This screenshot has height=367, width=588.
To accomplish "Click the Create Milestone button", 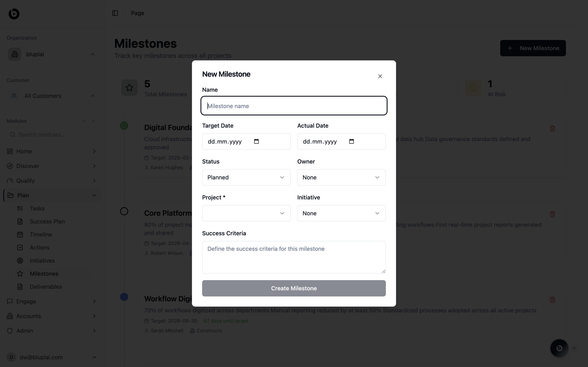I will click(294, 288).
